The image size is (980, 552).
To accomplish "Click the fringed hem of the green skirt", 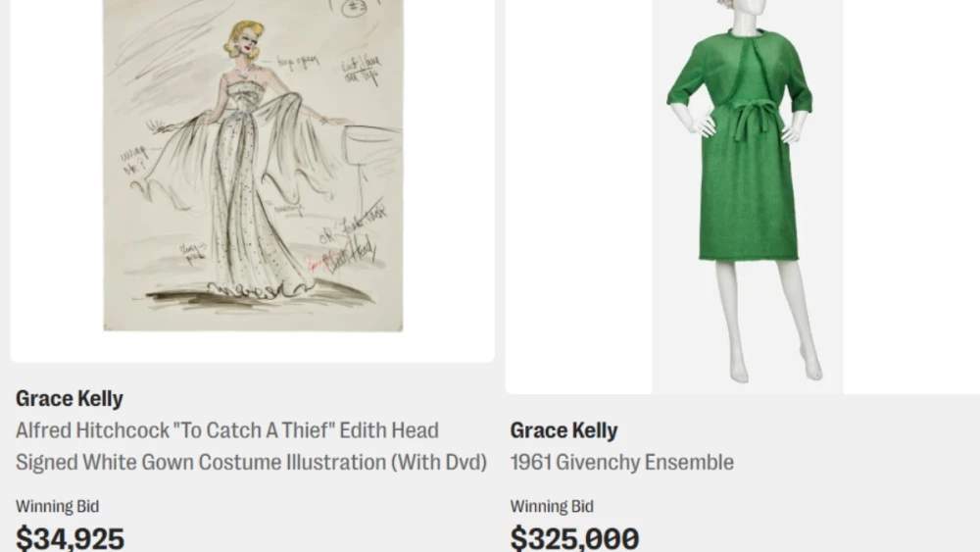I will point(748,257).
